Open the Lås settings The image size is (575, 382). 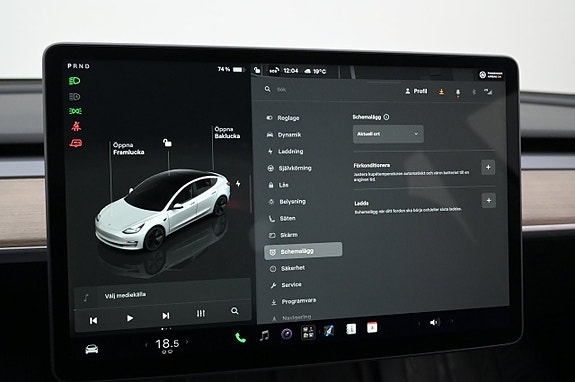[279, 185]
